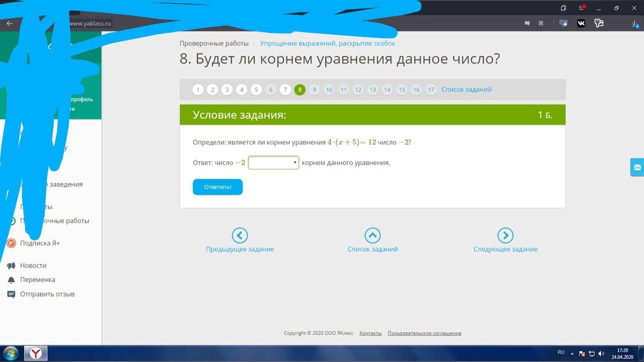Open the Проверочные работы breadcrumb link
This screenshot has width=644, height=362.
[214, 43]
